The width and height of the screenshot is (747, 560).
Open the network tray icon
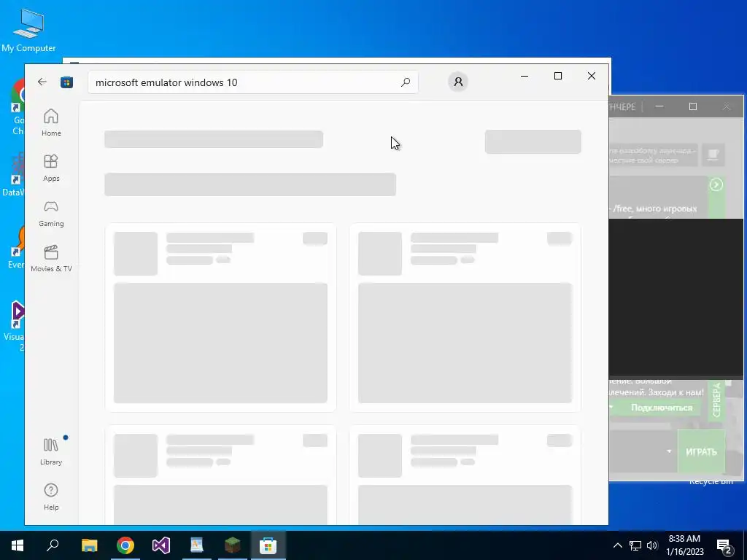(635, 545)
